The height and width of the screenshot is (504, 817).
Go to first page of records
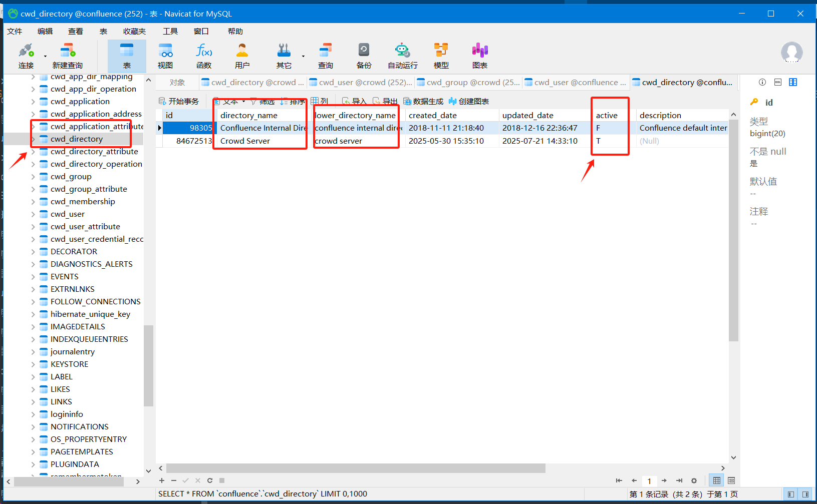click(x=619, y=480)
